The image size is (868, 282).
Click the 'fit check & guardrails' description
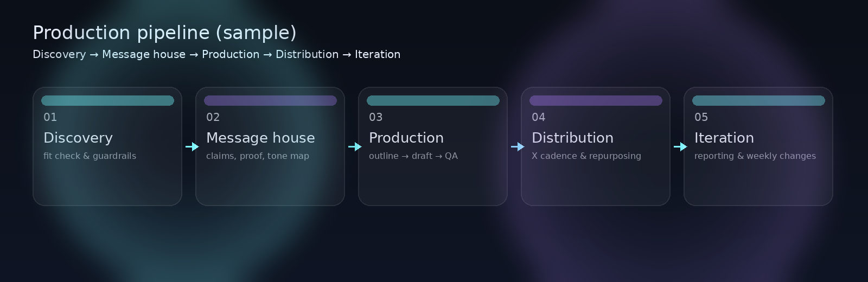[x=90, y=156]
